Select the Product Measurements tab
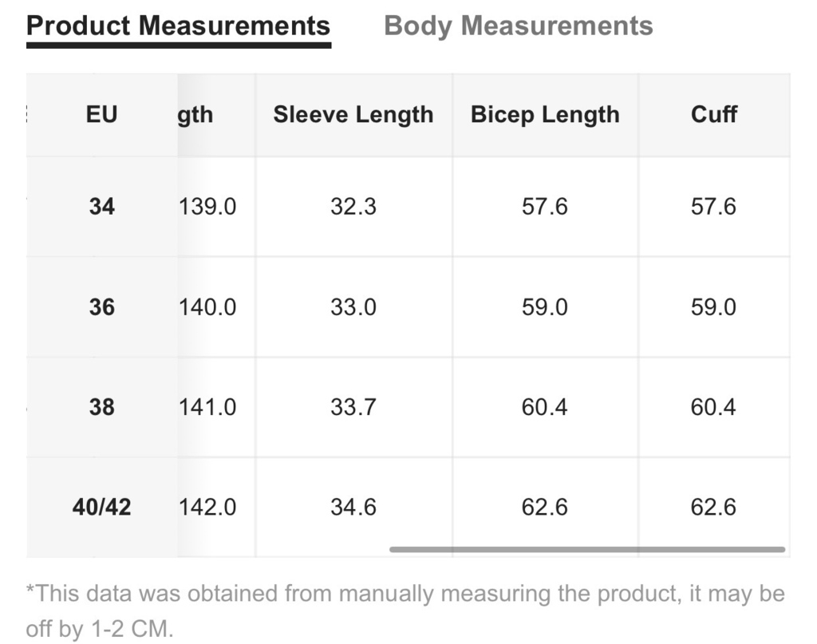Image resolution: width=817 pixels, height=644 pixels. (x=178, y=26)
